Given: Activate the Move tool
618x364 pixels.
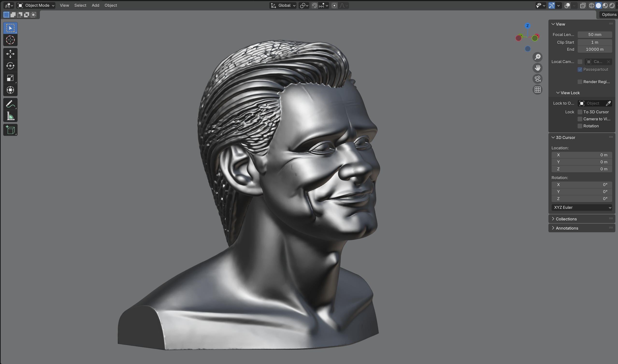Looking at the screenshot, I should coord(10,54).
